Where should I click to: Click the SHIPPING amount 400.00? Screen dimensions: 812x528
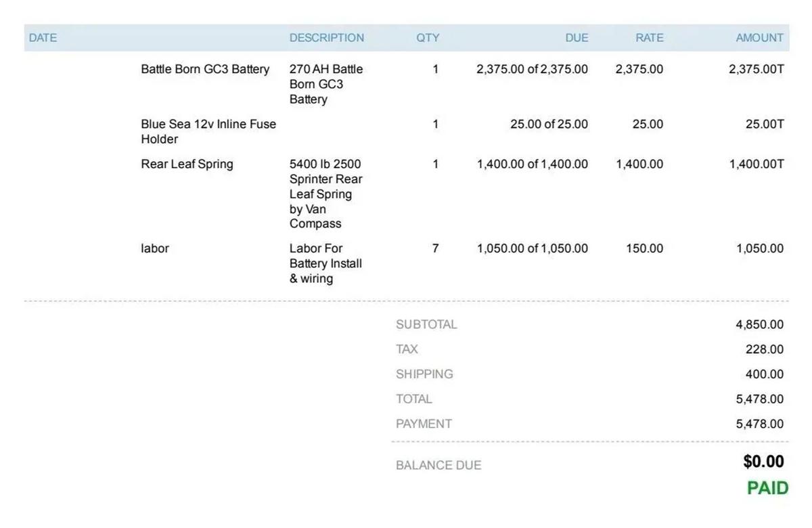[x=764, y=374]
